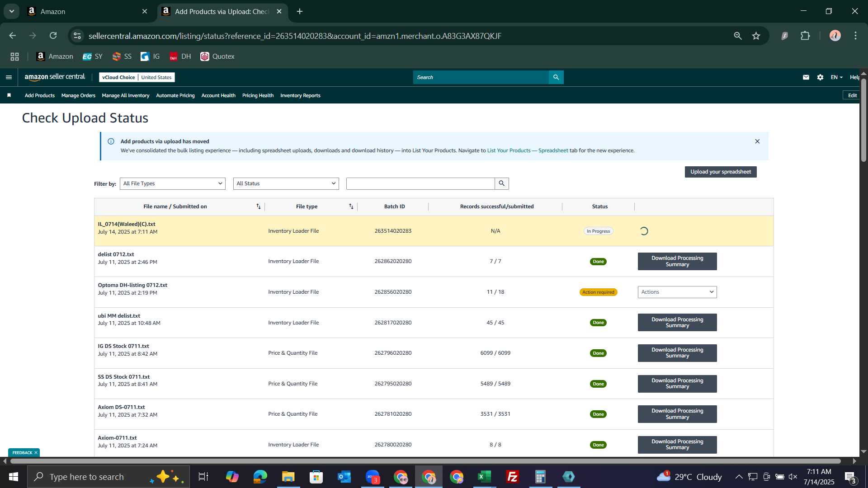
Task: Open the browser extensions puzzle icon
Action: click(x=805, y=36)
